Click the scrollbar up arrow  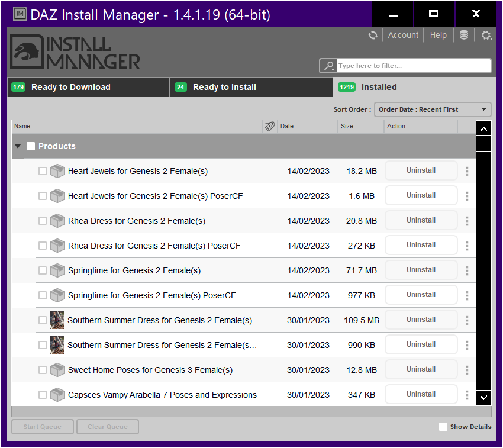click(483, 128)
